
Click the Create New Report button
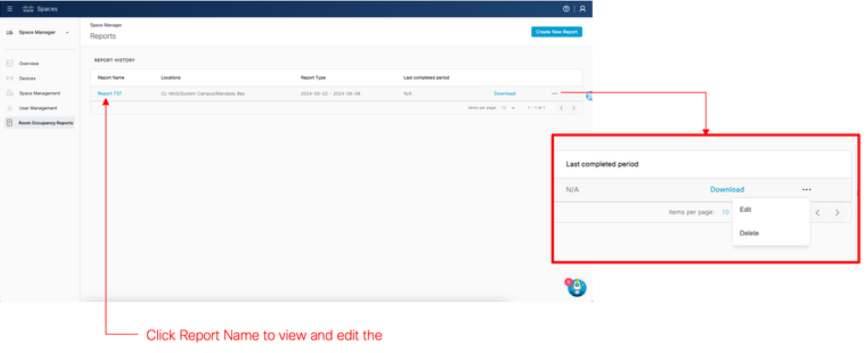(x=556, y=32)
